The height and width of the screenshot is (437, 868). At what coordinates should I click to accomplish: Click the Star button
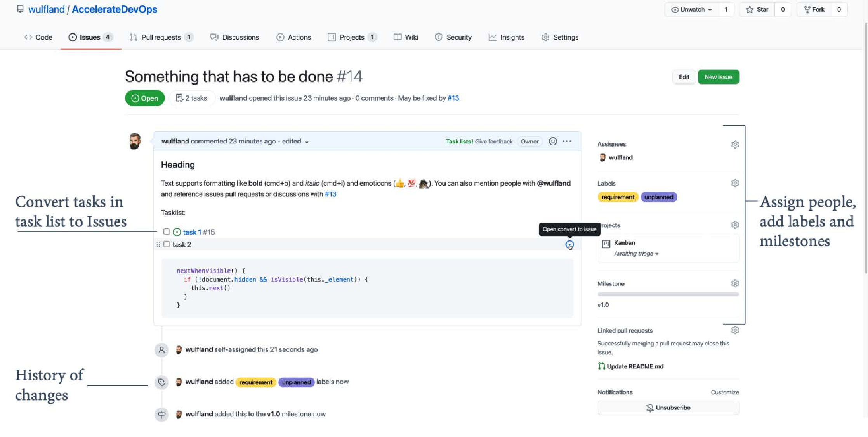click(757, 10)
